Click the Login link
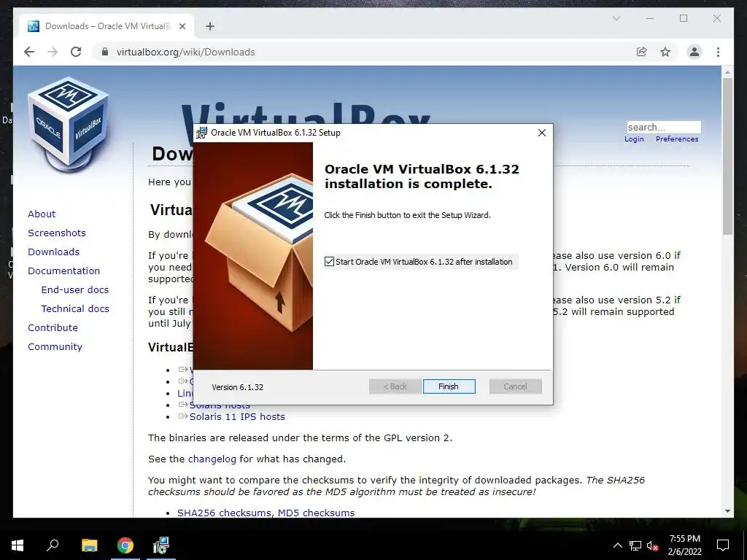 [634, 139]
